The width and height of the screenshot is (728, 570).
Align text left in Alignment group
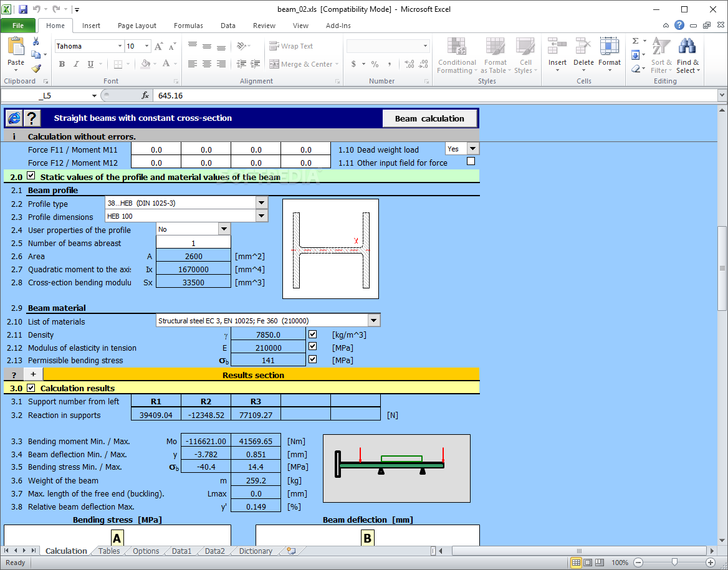193,64
